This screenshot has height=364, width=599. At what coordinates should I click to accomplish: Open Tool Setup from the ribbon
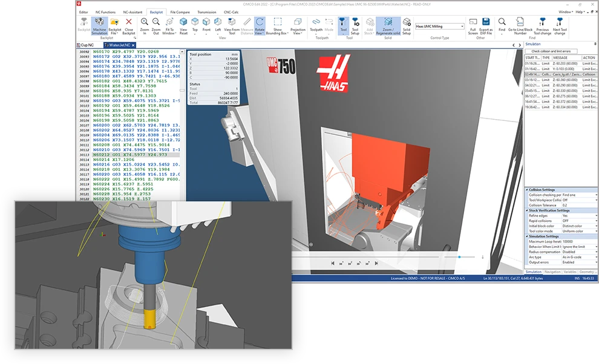pos(355,25)
